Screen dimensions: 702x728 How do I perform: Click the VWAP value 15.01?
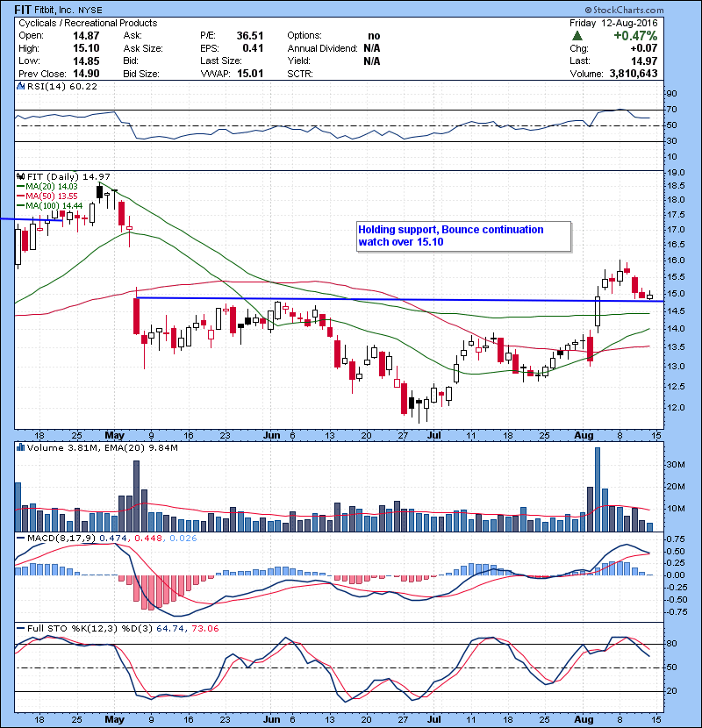coord(250,74)
